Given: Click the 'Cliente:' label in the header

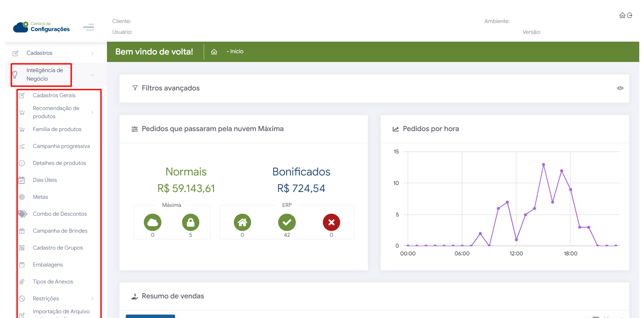Looking at the screenshot, I should tap(122, 21).
